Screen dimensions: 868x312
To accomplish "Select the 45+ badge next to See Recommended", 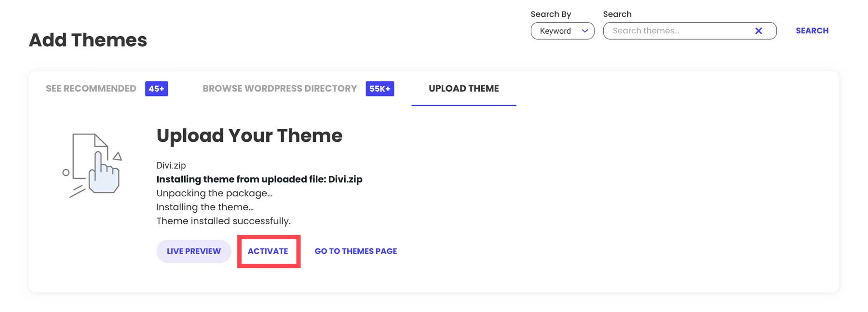I will 156,89.
